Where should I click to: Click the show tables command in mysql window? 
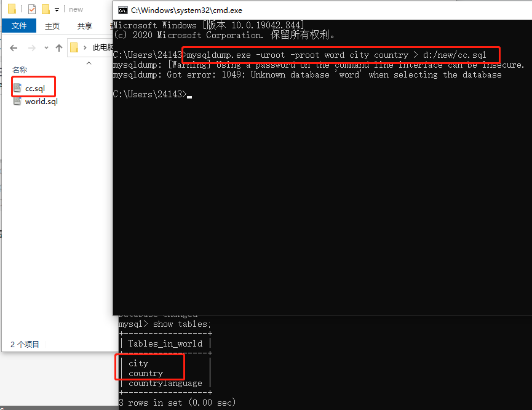pos(165,324)
